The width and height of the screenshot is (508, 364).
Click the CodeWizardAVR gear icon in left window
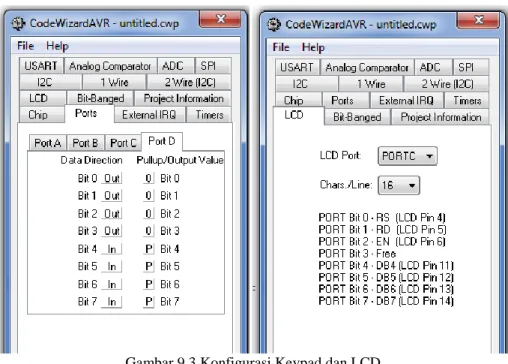coord(18,24)
